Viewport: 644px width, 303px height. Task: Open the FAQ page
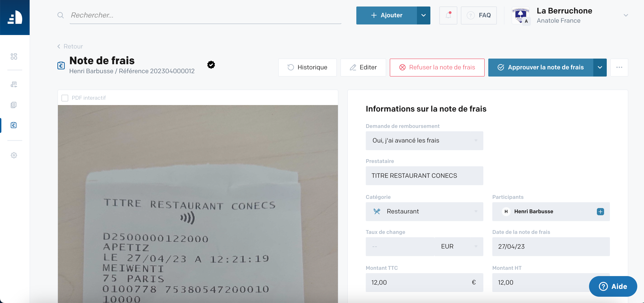[478, 15]
